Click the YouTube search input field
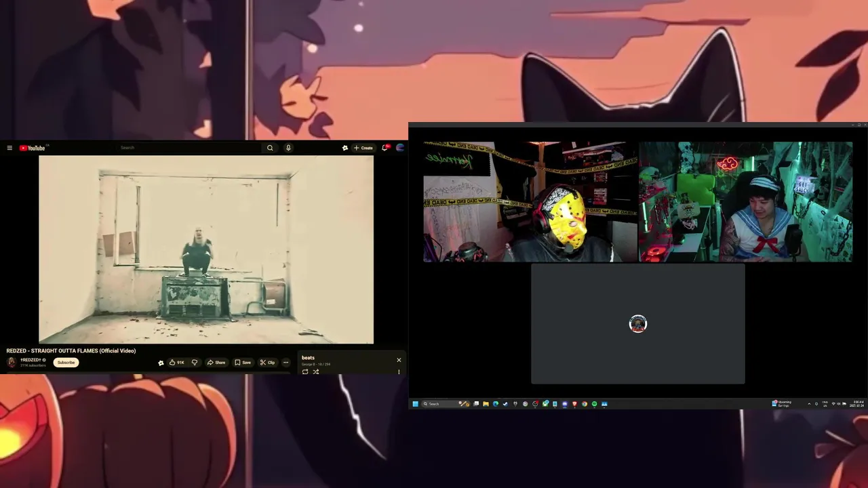Screen dimensions: 868x488 pos(191,148)
